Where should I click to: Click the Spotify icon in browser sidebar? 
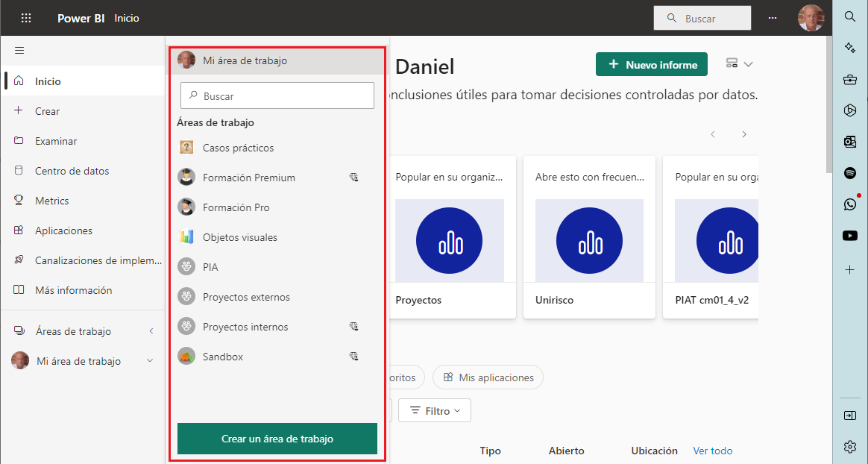pyautogui.click(x=849, y=173)
